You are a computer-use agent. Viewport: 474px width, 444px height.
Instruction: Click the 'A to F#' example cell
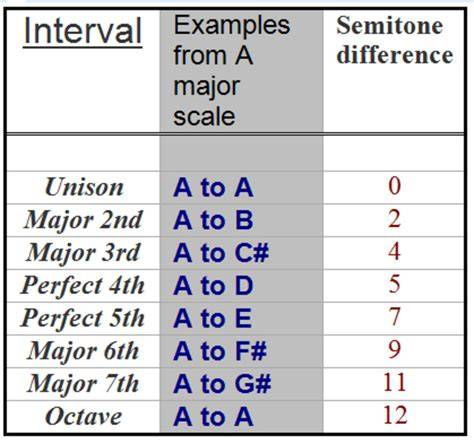220,351
